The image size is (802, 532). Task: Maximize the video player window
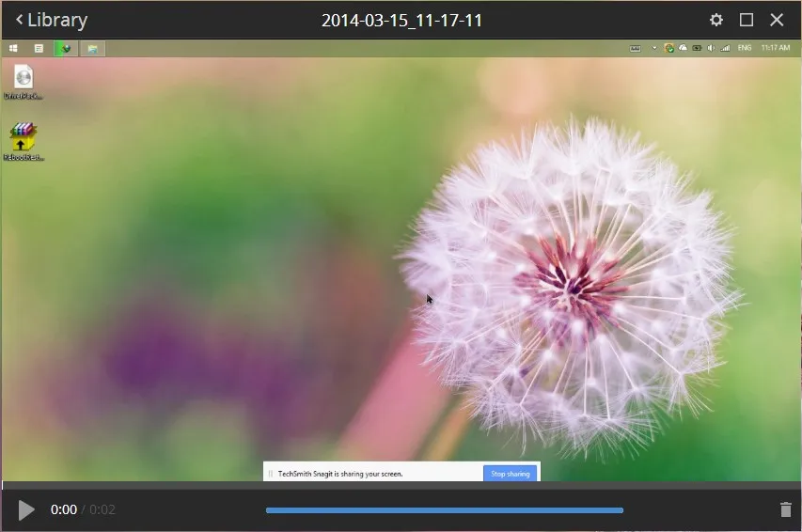tap(747, 20)
